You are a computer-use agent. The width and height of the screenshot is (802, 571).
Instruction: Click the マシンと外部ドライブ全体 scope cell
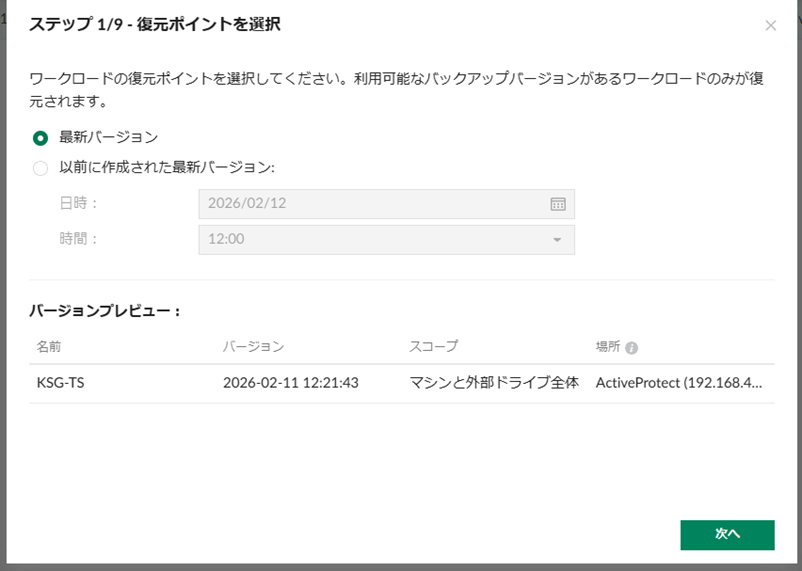(x=494, y=382)
